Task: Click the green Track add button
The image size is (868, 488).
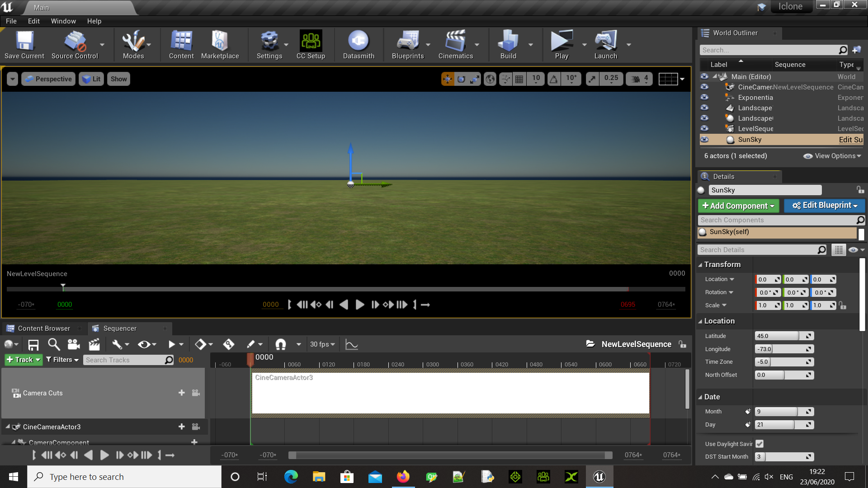Action: [x=24, y=360]
